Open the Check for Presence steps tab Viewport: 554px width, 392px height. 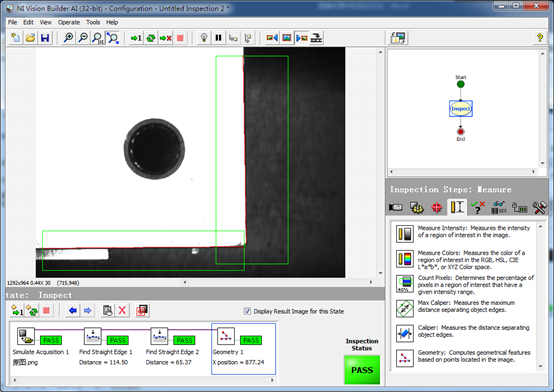coord(478,207)
